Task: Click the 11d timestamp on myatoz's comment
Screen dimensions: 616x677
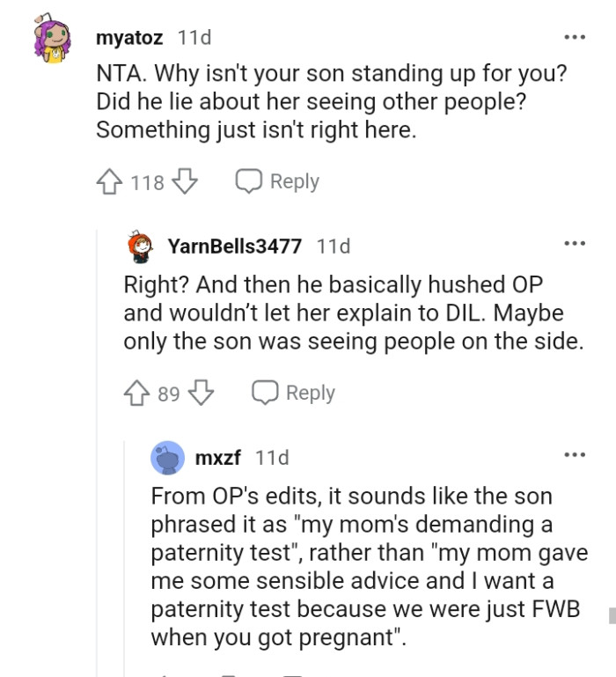Action: (x=194, y=38)
